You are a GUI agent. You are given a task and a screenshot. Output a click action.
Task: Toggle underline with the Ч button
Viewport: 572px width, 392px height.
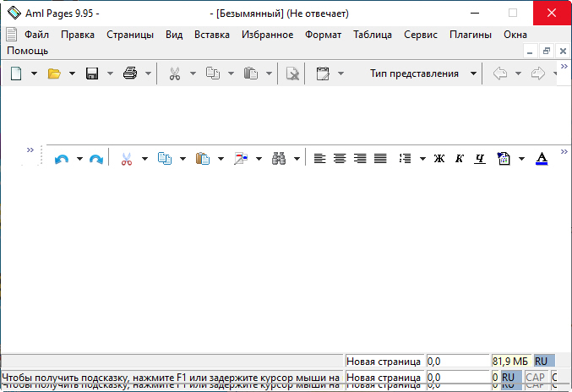coord(480,159)
